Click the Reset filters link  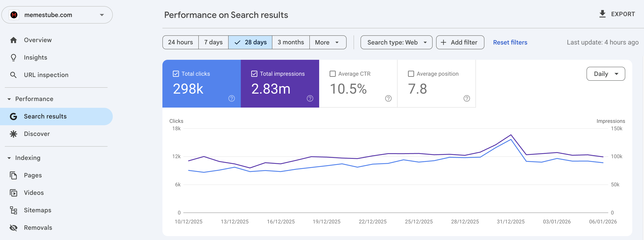point(510,42)
